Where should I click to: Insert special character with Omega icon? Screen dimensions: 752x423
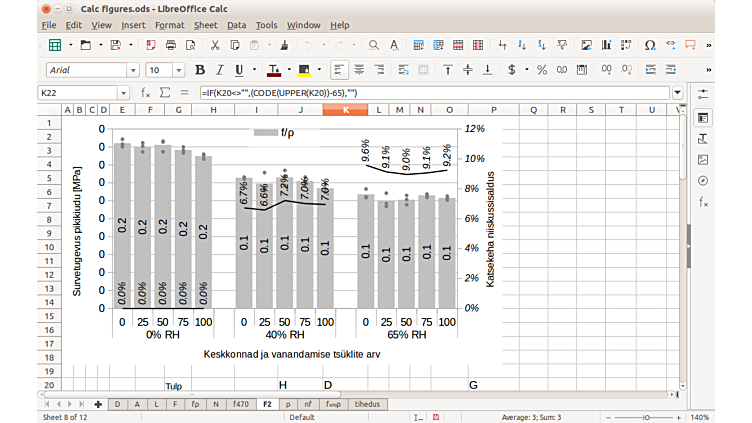(650, 45)
